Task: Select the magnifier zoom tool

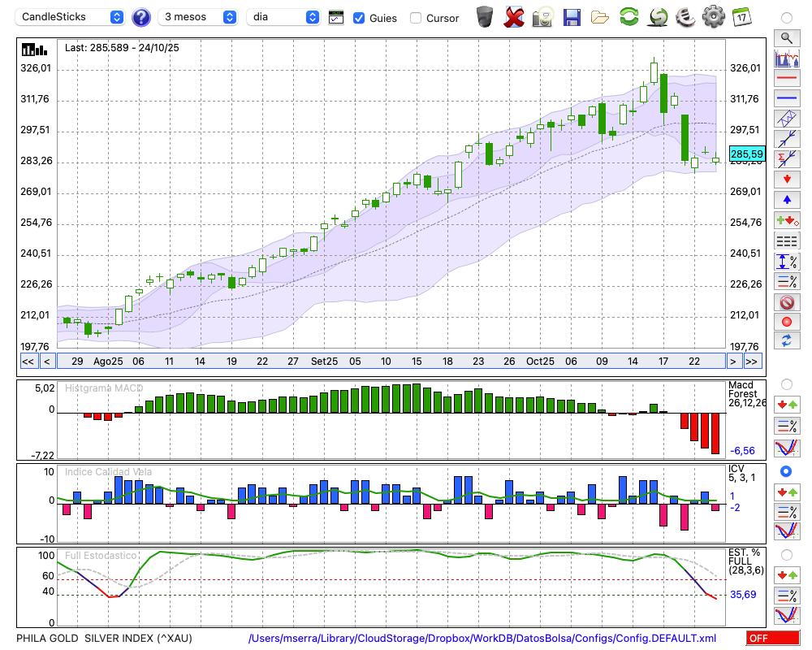Action: (x=787, y=38)
